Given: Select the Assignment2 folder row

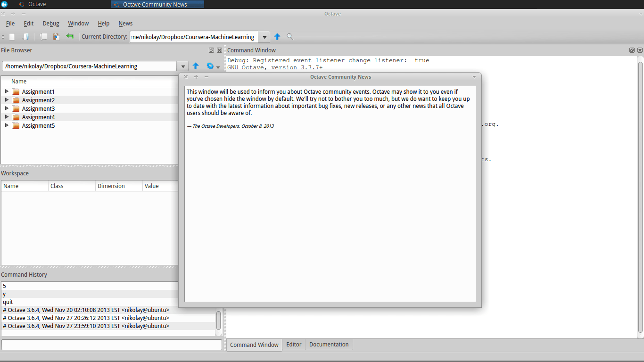Looking at the screenshot, I should click(x=90, y=100).
